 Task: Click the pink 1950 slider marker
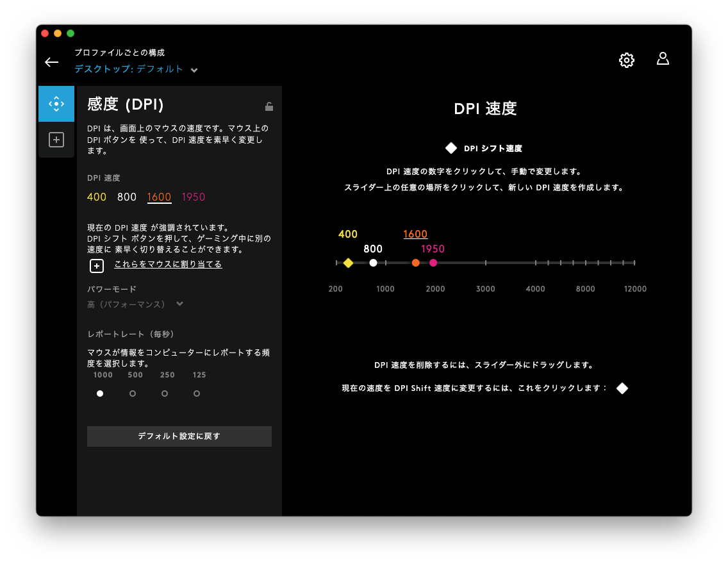[433, 263]
